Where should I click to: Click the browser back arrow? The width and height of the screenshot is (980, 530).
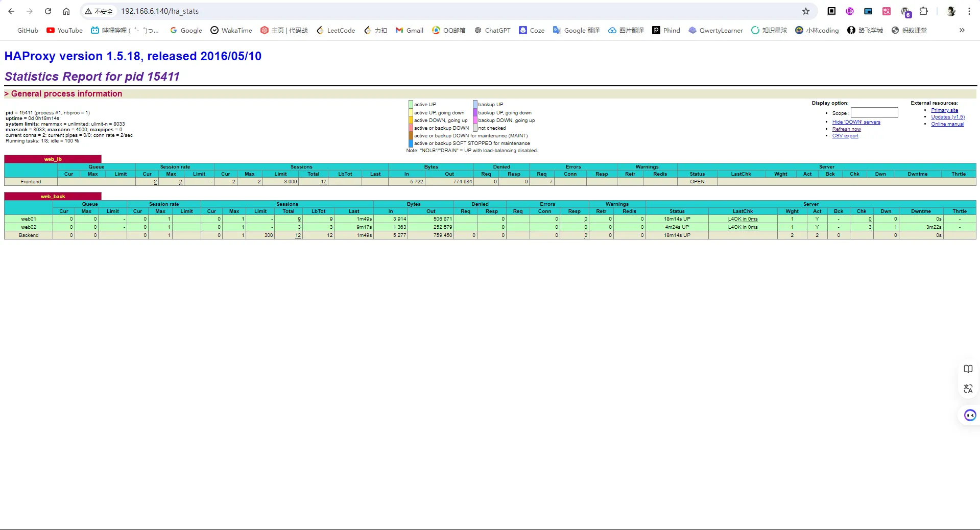[11, 11]
